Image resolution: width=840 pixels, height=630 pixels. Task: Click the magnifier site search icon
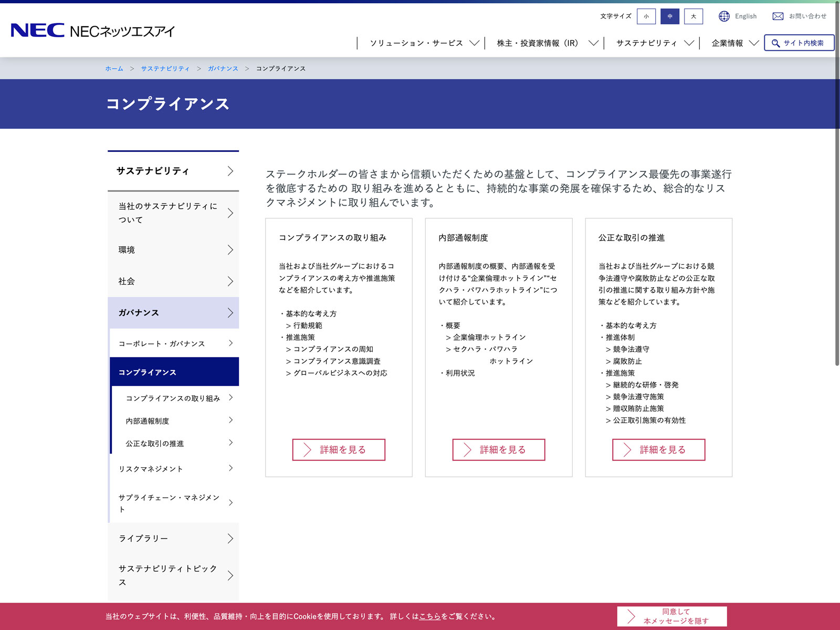775,43
